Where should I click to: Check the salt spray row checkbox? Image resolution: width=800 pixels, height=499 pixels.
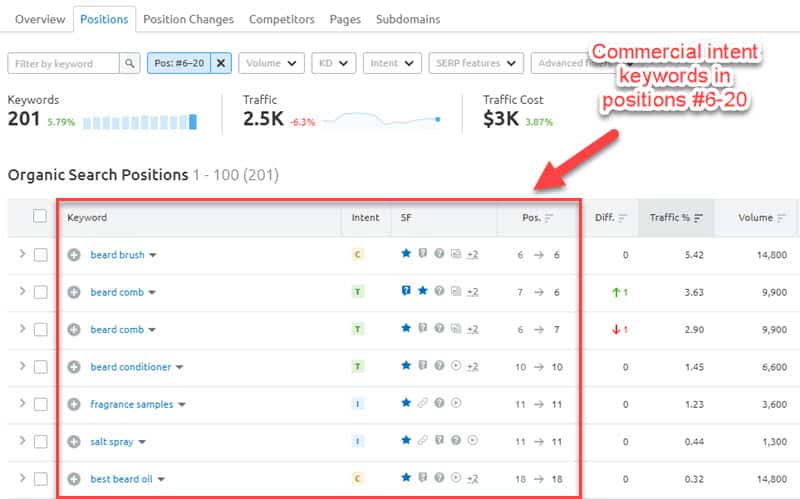click(40, 441)
